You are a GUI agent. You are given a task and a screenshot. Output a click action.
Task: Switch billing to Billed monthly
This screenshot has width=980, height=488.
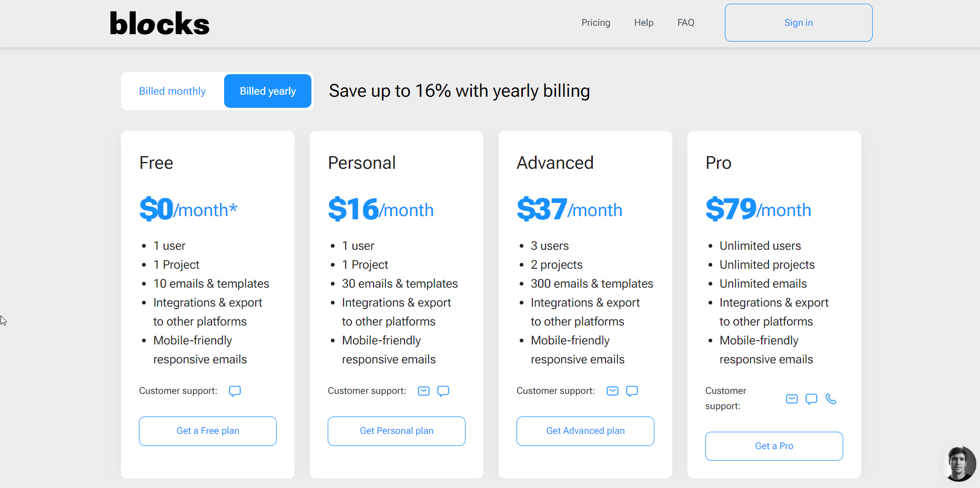coord(172,91)
